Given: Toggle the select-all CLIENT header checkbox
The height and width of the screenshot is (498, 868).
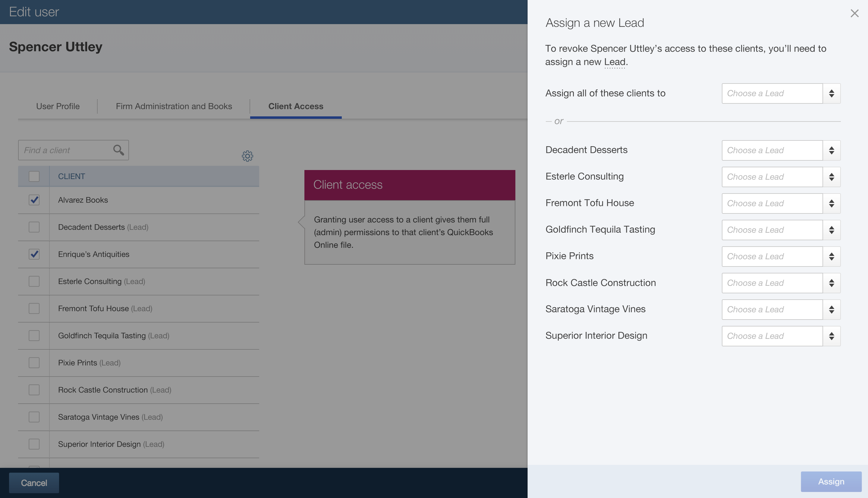Looking at the screenshot, I should 34,176.
